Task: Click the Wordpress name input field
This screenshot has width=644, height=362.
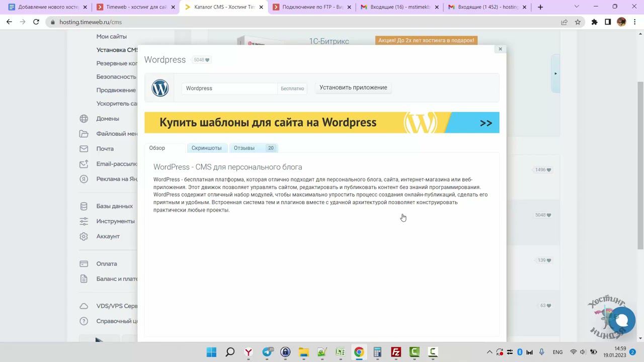Action: coord(229,88)
